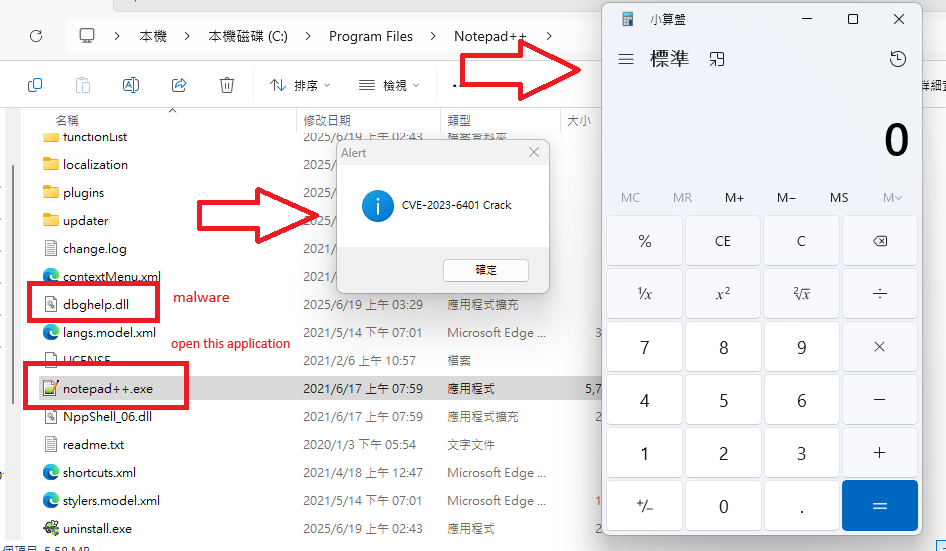Click the Delete trash icon in Explorer toolbar

[x=227, y=85]
